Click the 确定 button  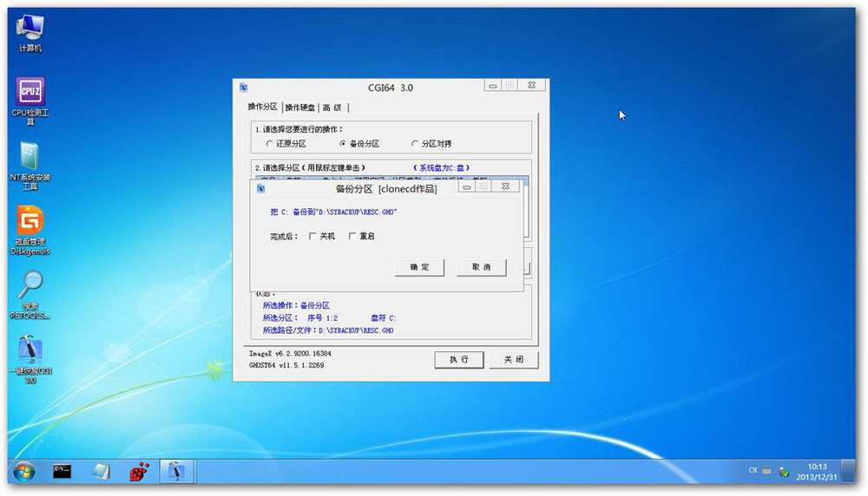coord(419,267)
